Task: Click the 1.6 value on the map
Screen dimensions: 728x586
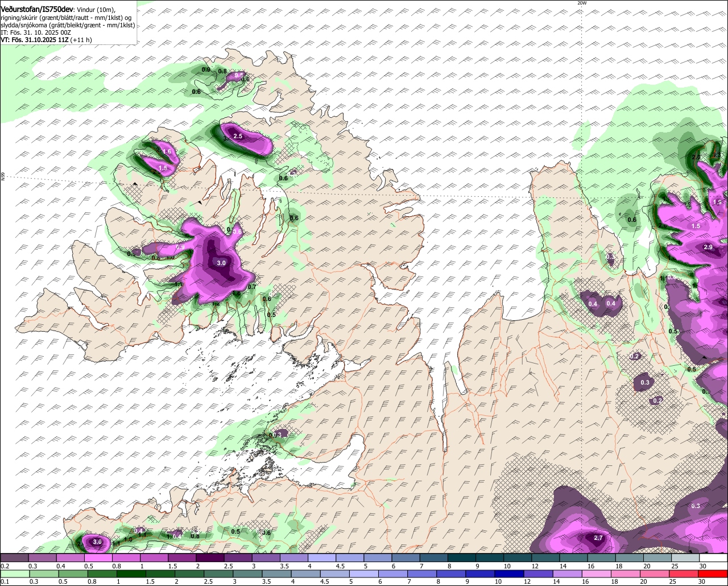Action: pyautogui.click(x=166, y=151)
